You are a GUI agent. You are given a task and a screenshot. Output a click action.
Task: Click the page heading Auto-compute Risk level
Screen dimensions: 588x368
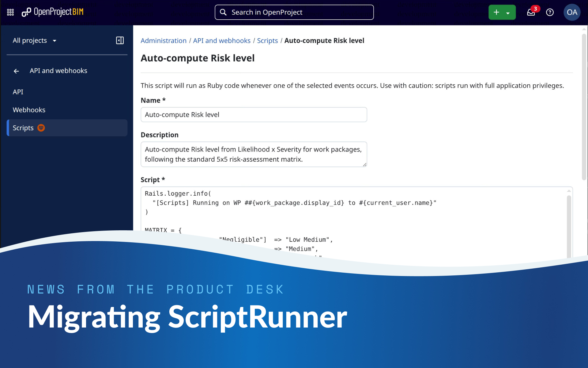coord(198,58)
